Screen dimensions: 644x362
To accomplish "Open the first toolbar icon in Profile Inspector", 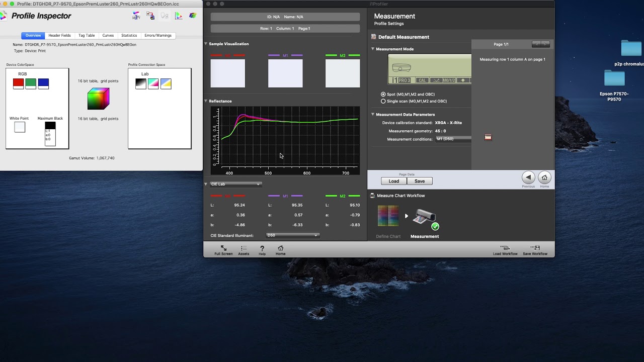I will click(136, 16).
